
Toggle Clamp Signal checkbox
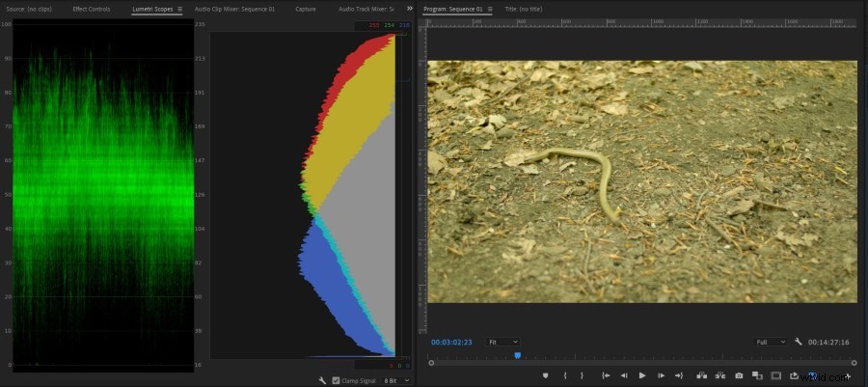click(x=336, y=381)
